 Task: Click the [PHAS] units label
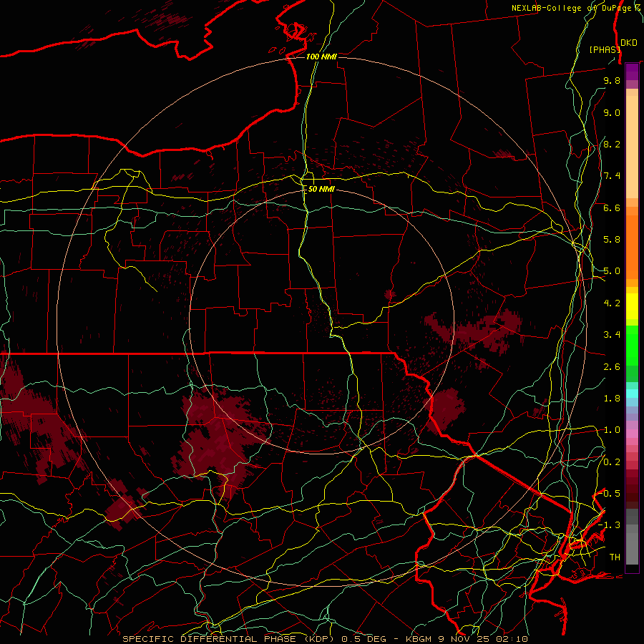click(605, 49)
